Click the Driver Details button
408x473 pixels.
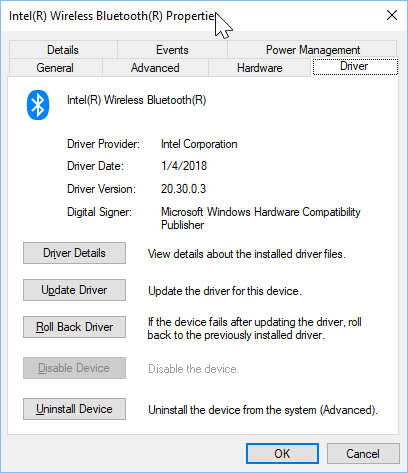74,253
